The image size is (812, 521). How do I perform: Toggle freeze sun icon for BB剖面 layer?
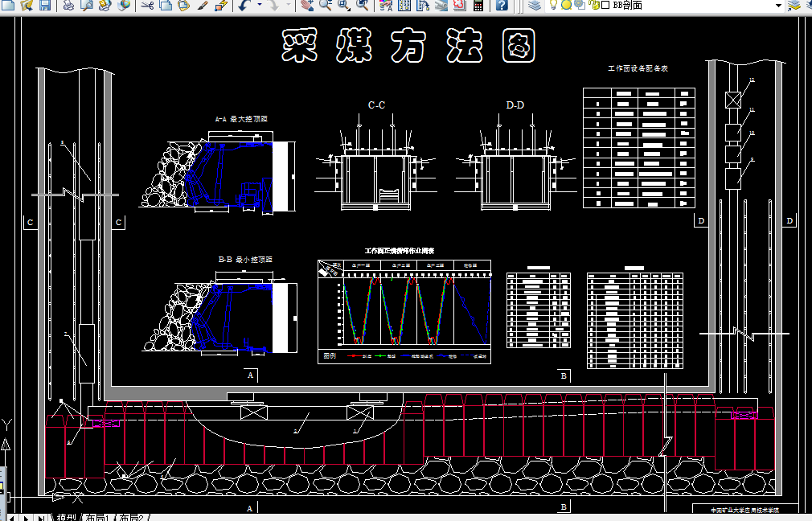coord(566,5)
